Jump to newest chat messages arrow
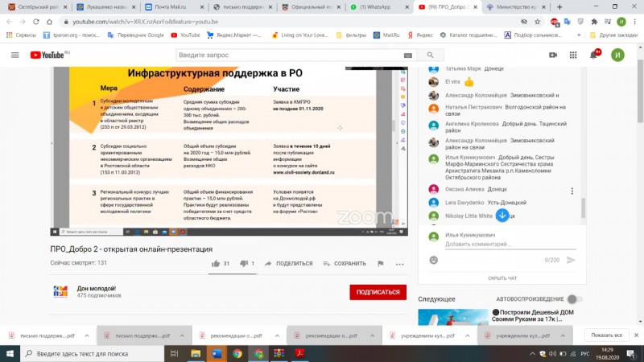The width and height of the screenshot is (644, 362). [502, 215]
